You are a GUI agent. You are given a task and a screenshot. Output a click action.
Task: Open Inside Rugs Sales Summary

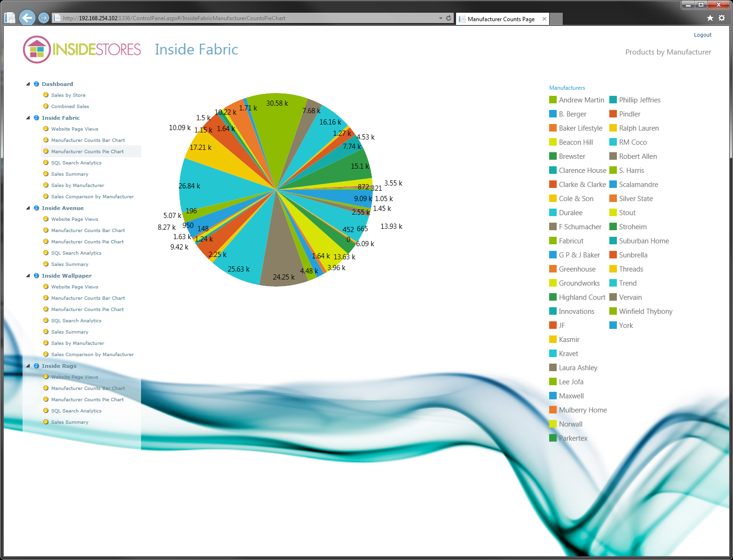click(70, 422)
